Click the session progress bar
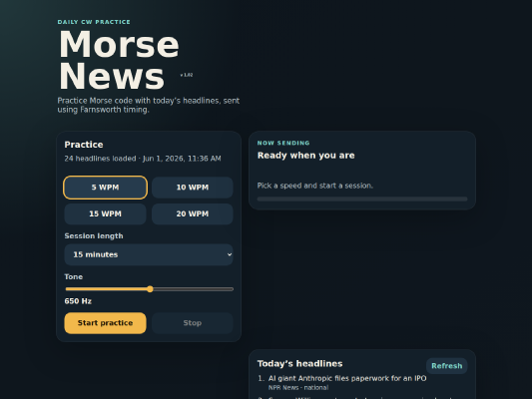Viewport: 532px width, 399px height. click(x=362, y=199)
